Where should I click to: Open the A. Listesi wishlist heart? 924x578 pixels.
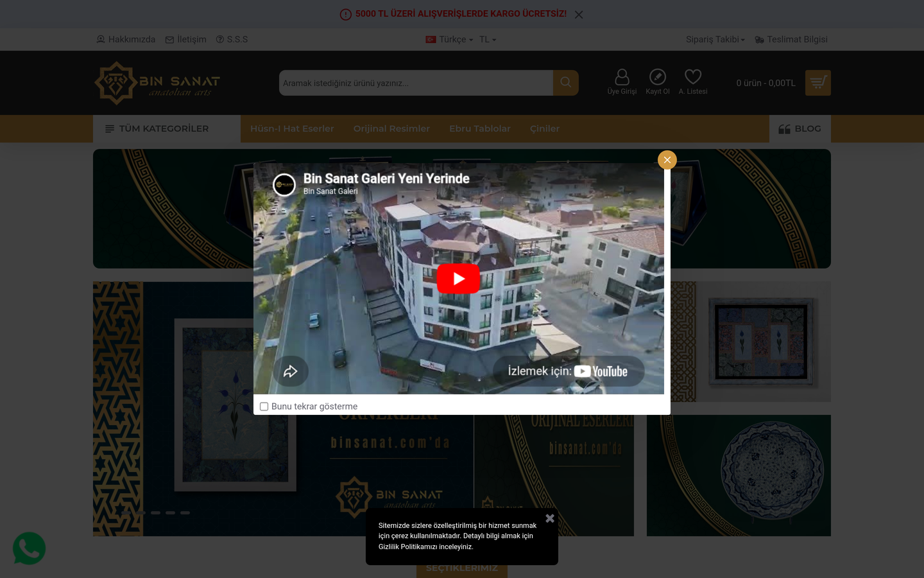(693, 82)
